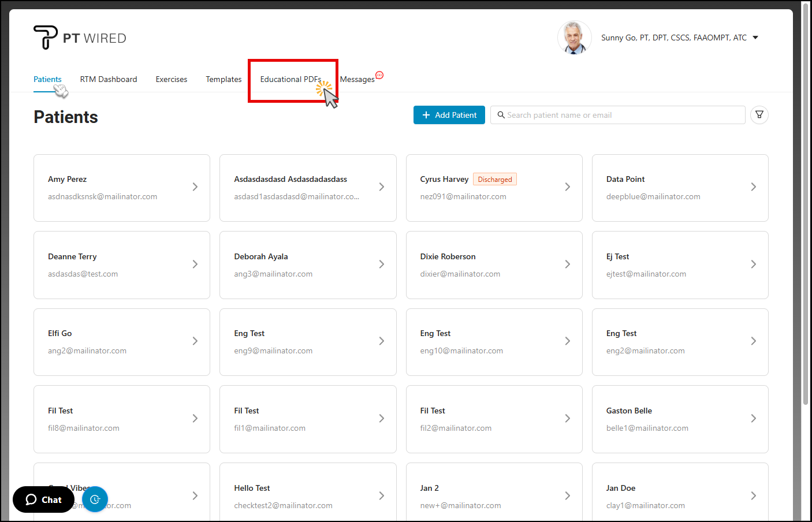Viewport: 812px width, 522px height.
Task: Go to the RTM Dashboard tab
Action: point(109,79)
